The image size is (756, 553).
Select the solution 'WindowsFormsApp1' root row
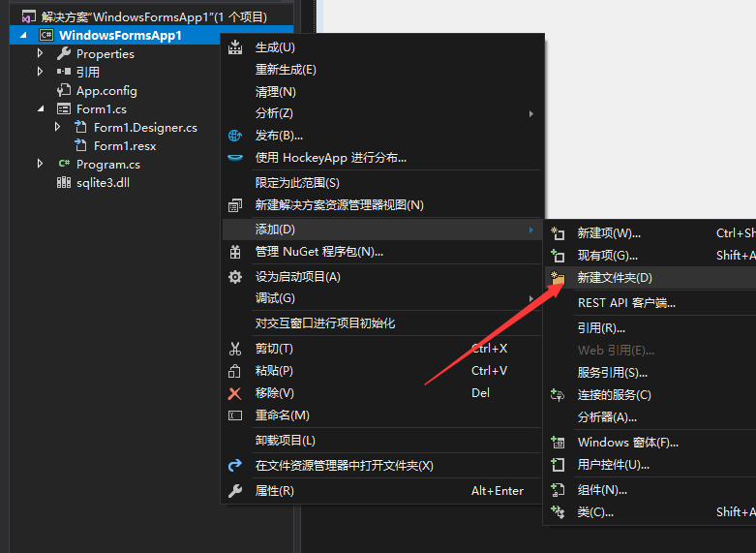click(x=151, y=16)
